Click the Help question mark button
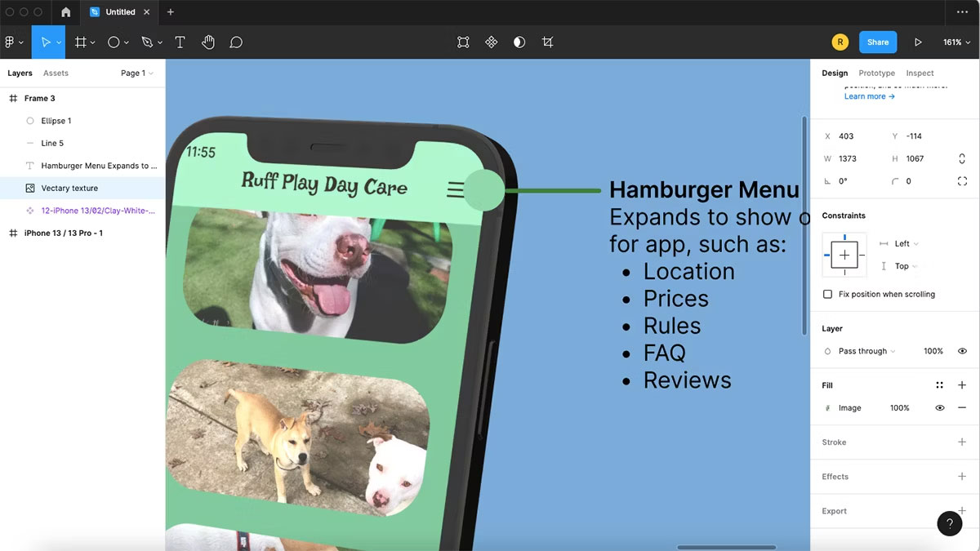The image size is (980, 551). [x=950, y=523]
